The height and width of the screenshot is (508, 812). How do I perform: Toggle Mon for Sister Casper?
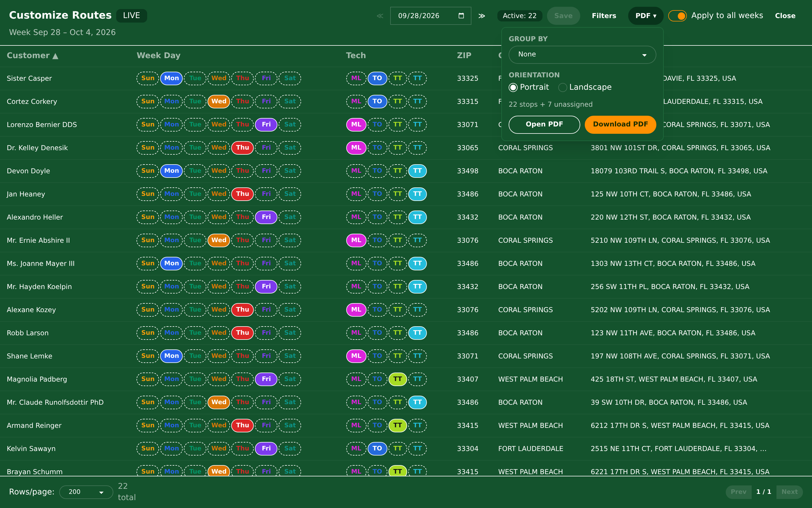coord(171,78)
